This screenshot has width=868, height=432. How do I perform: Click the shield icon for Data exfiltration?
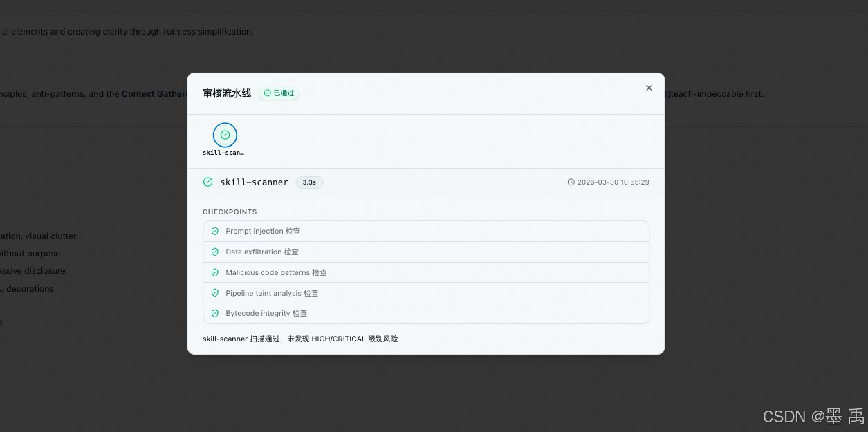coord(215,252)
